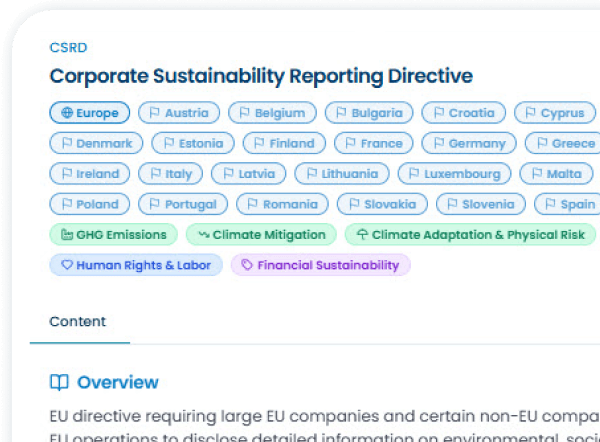The width and height of the screenshot is (600, 442).
Task: Click the flag icon beside Slovakia
Action: click(354, 204)
